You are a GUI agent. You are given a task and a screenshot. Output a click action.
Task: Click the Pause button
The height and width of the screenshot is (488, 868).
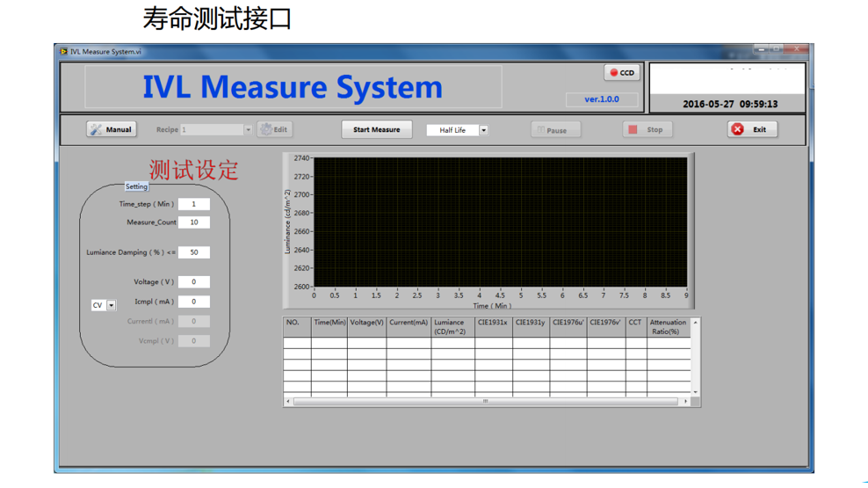click(x=550, y=130)
